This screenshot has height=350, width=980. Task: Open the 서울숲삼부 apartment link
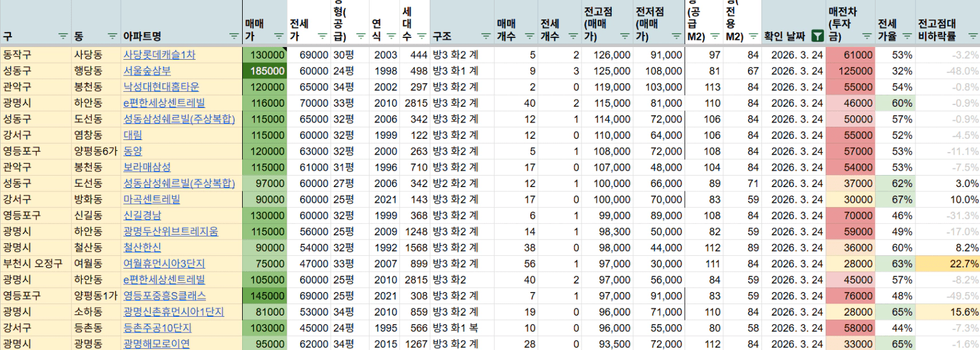coord(147,71)
